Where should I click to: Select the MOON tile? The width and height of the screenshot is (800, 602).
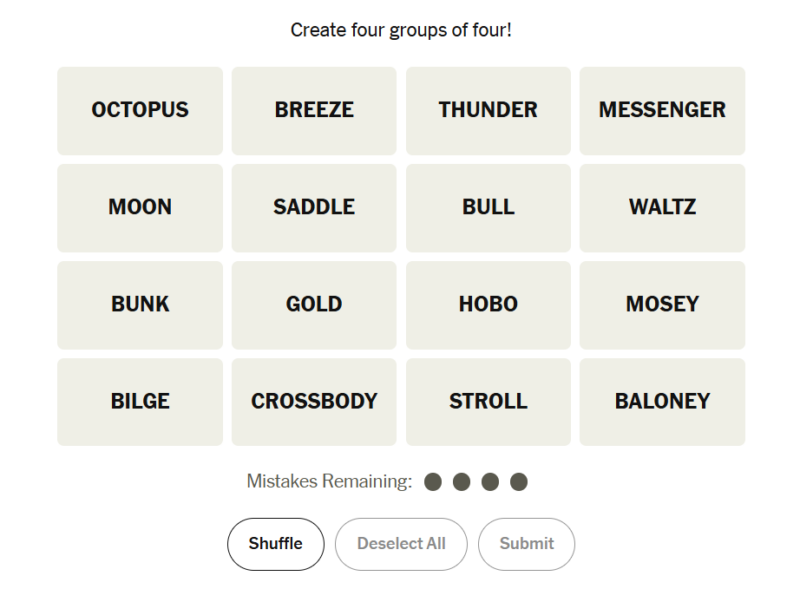140,208
